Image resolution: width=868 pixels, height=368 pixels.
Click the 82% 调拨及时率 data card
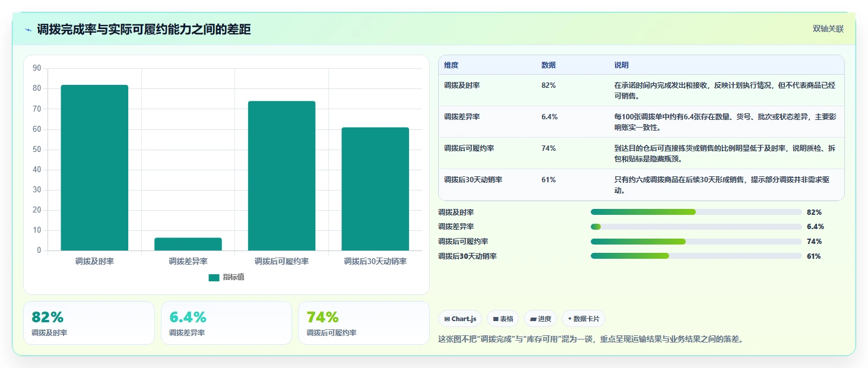[89, 323]
